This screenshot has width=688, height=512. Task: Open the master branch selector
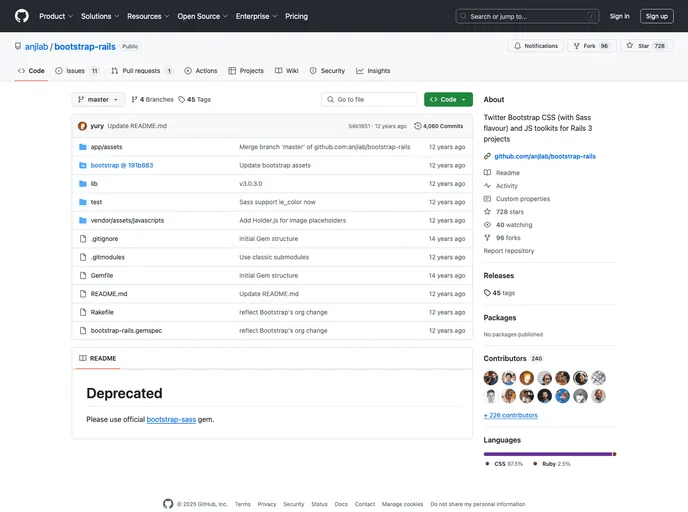(x=98, y=100)
